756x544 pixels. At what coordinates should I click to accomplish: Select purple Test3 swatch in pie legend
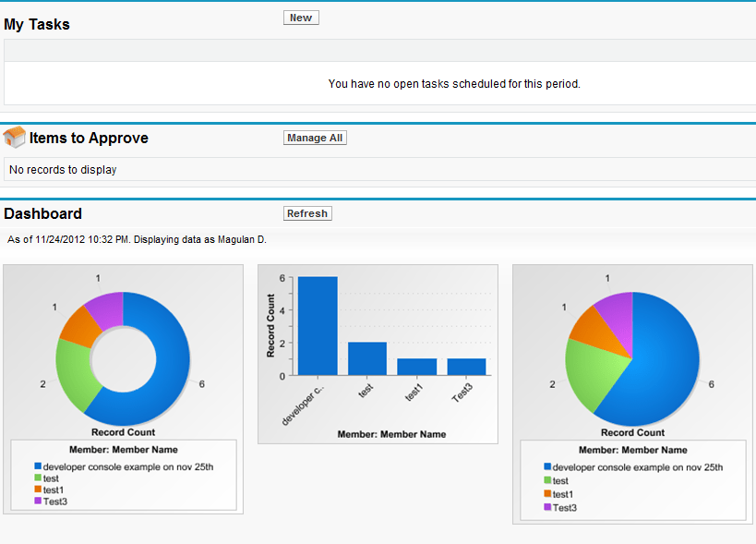tap(547, 507)
